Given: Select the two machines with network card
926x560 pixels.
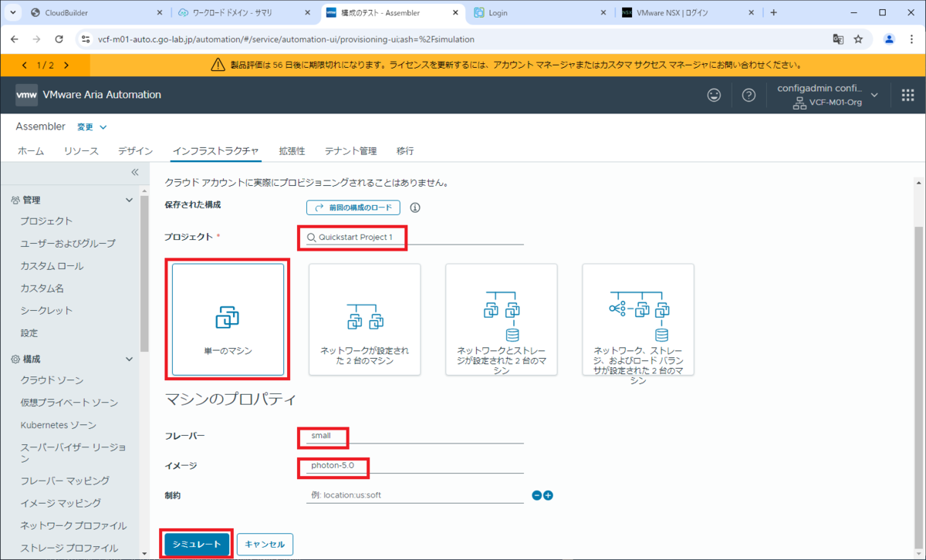Looking at the screenshot, I should [364, 319].
